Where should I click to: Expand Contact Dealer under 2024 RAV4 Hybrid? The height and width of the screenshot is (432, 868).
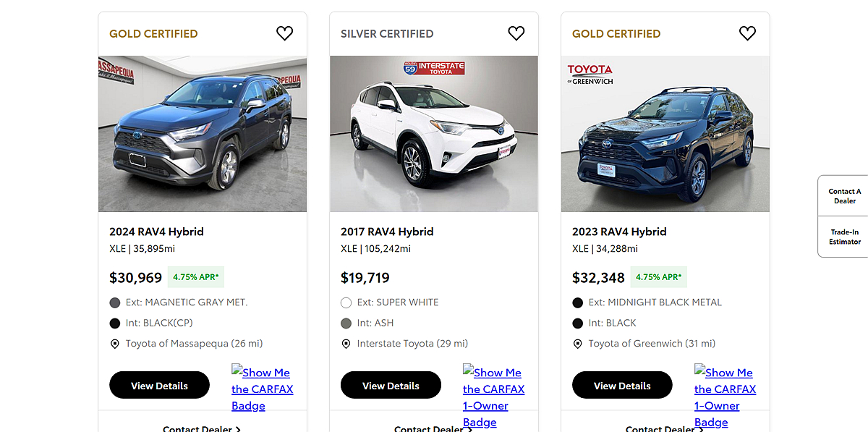click(x=202, y=428)
